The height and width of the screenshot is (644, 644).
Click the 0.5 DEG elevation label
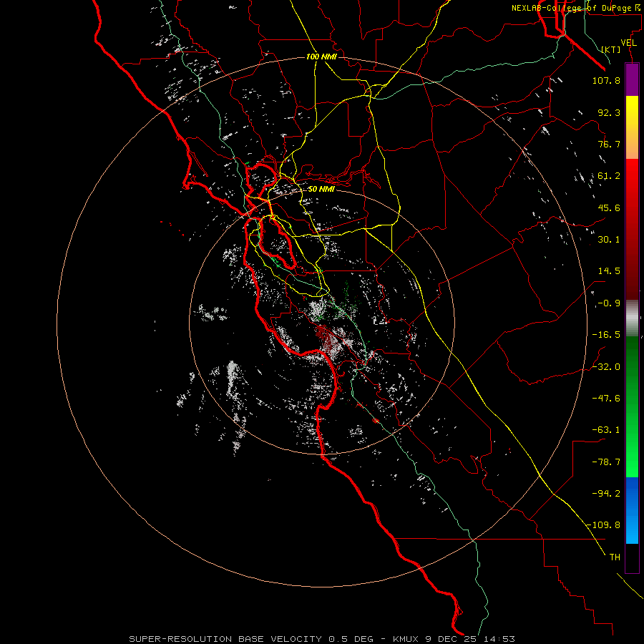(x=351, y=639)
